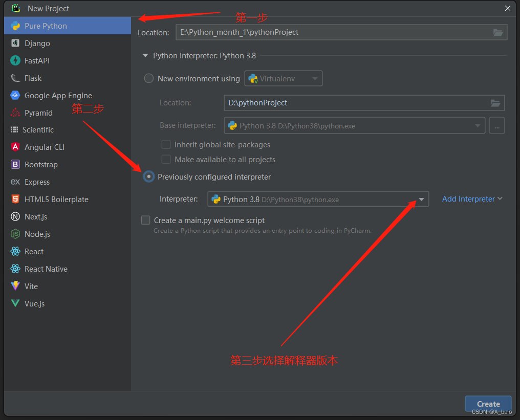Screen dimensions: 520x420
Task: Enable Make available to all projects checkbox
Action: pyautogui.click(x=166, y=160)
